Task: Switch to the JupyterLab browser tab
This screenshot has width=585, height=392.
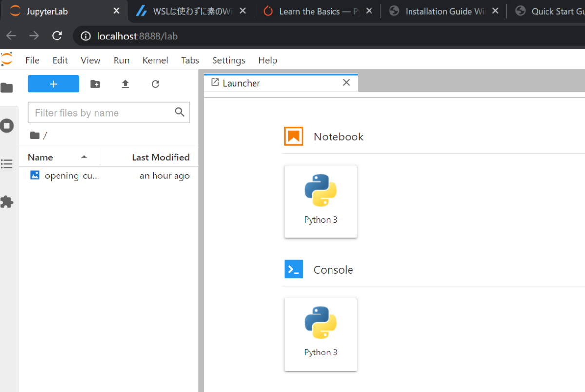Action: coord(64,11)
